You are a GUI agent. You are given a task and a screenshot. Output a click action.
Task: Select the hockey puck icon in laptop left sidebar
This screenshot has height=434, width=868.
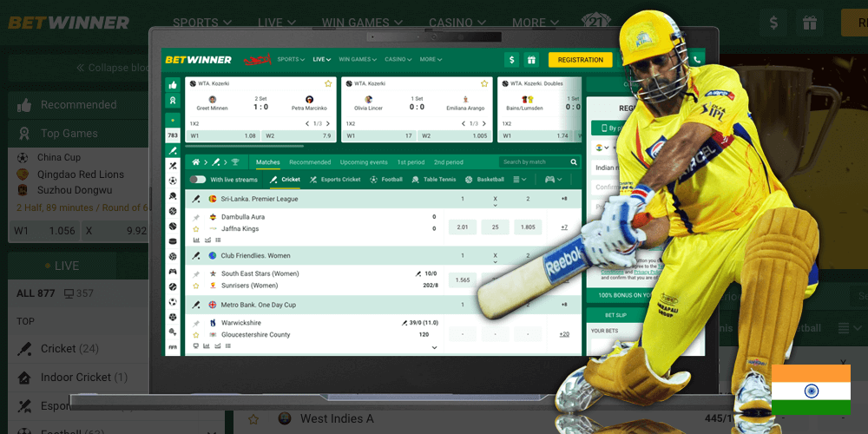coord(173,240)
